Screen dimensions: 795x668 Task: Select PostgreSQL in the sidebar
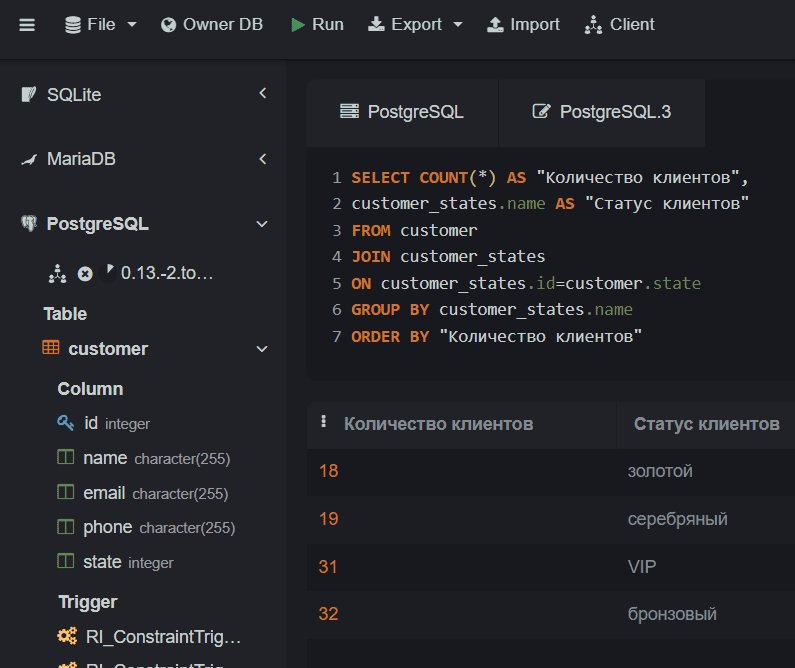[97, 224]
